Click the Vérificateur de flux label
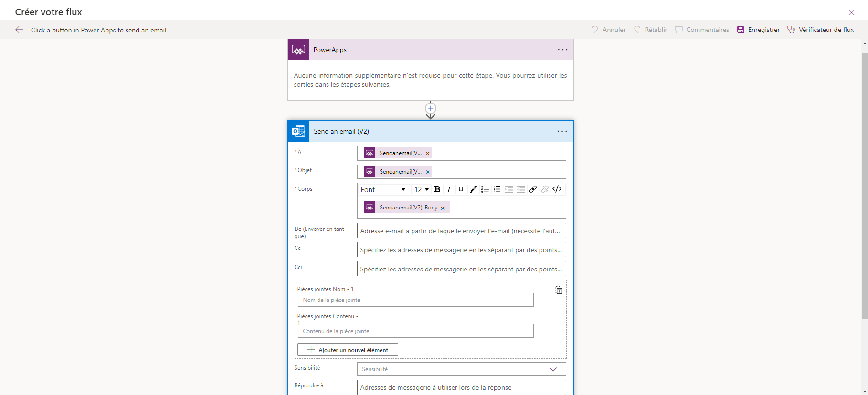The width and height of the screenshot is (868, 395). (826, 30)
